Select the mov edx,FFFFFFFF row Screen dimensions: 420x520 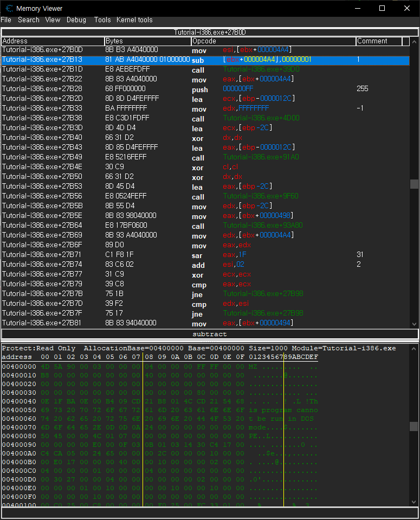(x=205, y=108)
